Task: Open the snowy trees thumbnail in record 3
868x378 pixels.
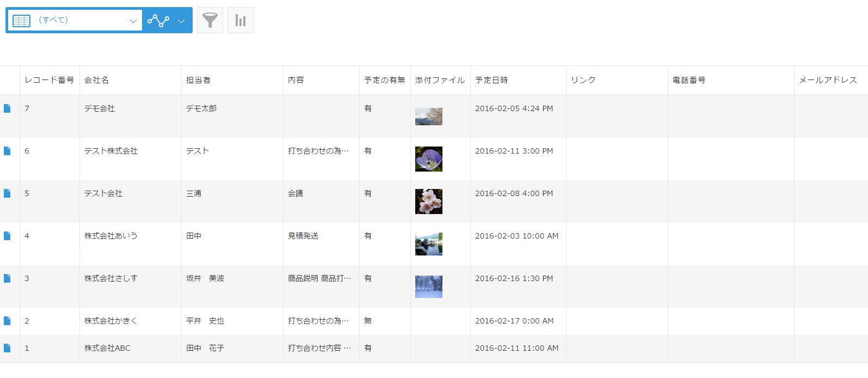Action: click(x=428, y=286)
